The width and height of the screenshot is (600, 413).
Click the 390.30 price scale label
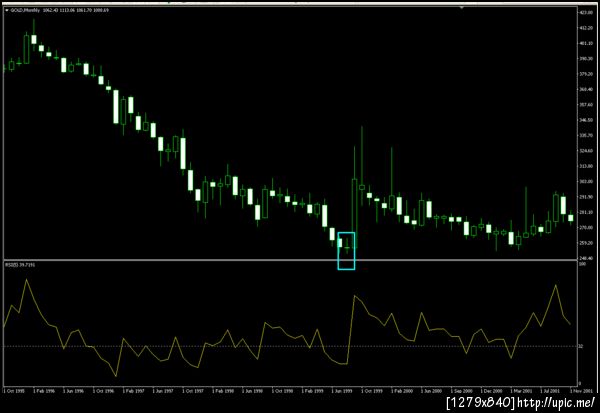coord(586,59)
